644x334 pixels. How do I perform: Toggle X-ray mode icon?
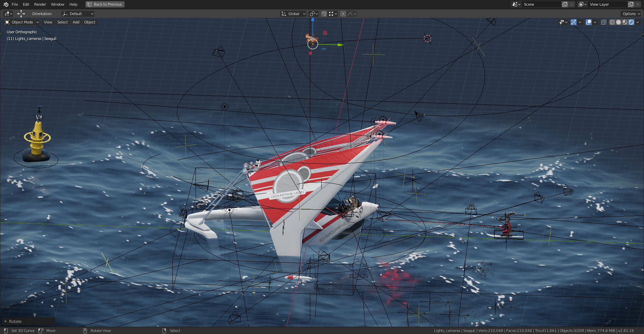click(x=603, y=22)
